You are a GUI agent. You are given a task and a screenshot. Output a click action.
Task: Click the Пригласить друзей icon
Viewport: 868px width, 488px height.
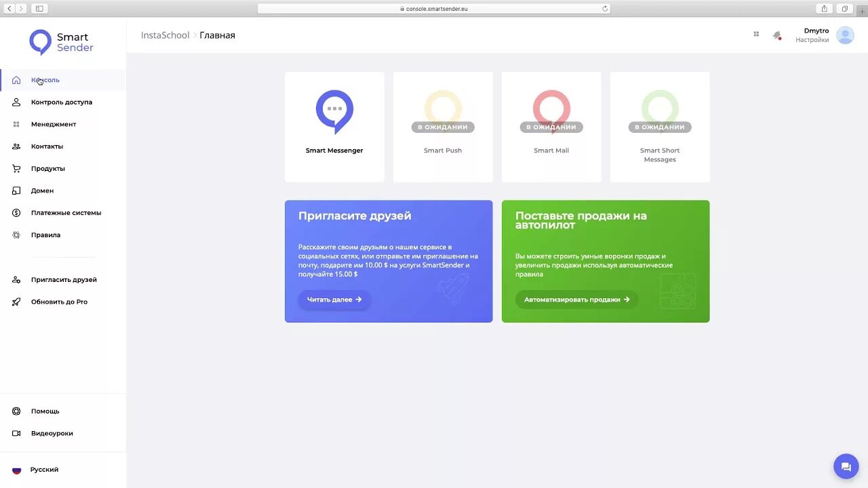[x=16, y=280]
